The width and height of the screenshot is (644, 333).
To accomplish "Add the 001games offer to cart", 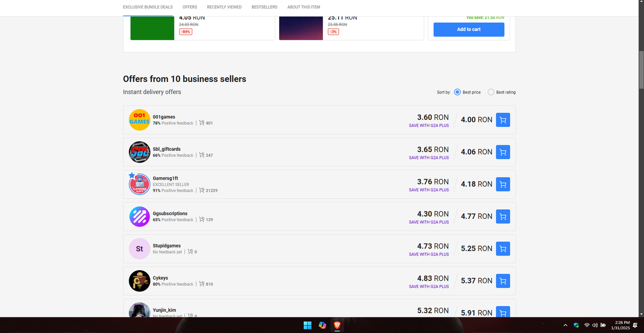I will pyautogui.click(x=503, y=120).
